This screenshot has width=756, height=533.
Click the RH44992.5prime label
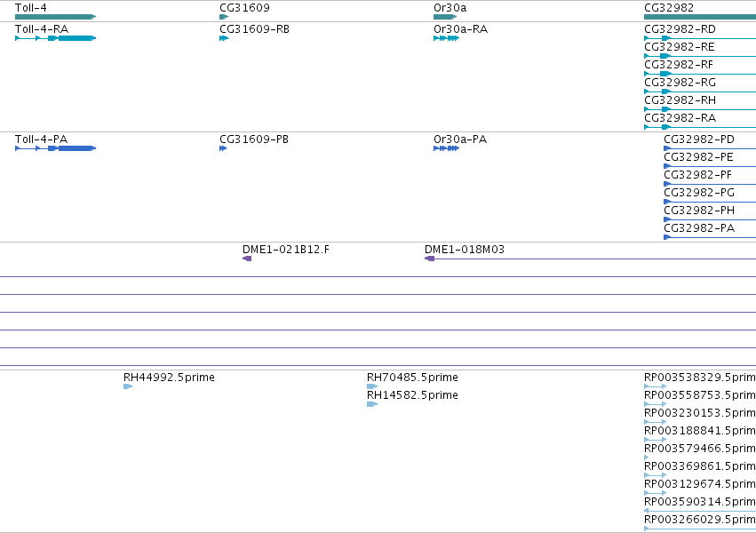click(169, 378)
